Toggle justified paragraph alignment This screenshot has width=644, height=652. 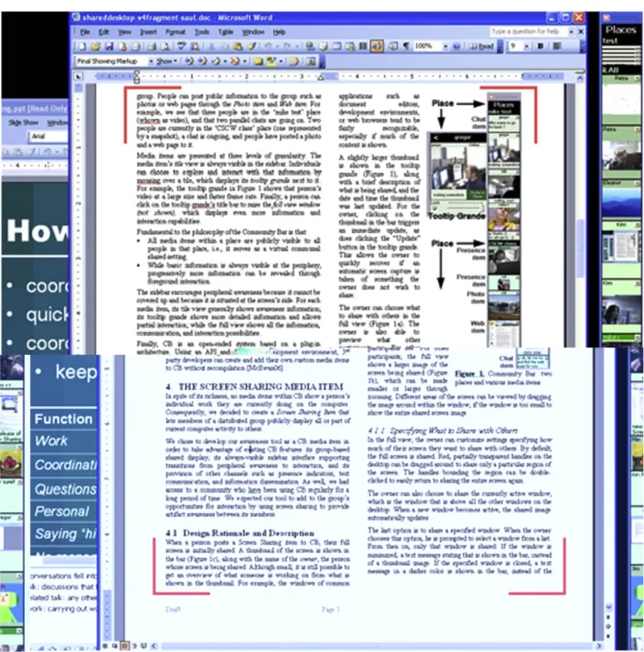[x=557, y=46]
